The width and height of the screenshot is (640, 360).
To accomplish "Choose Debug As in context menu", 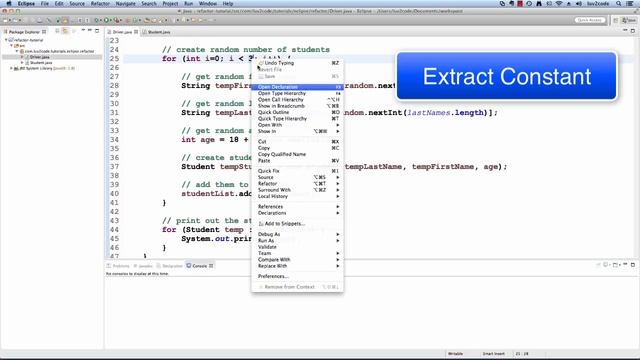I will pyautogui.click(x=297, y=234).
